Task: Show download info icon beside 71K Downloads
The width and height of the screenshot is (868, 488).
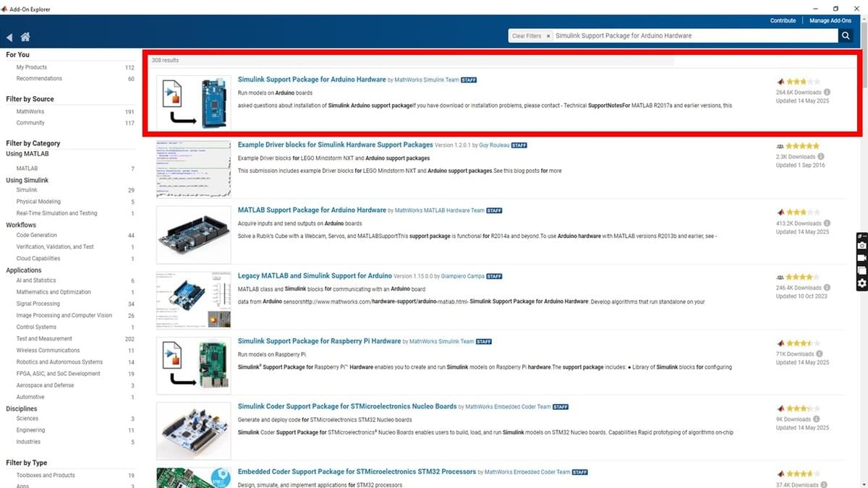Action: point(820,354)
